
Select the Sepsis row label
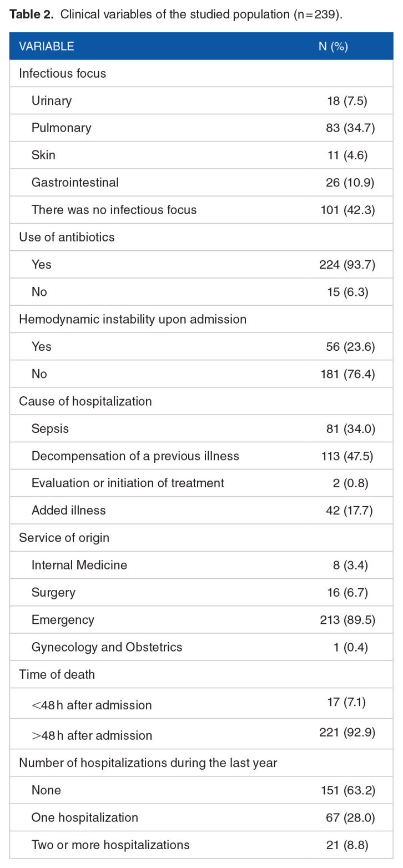(50, 428)
